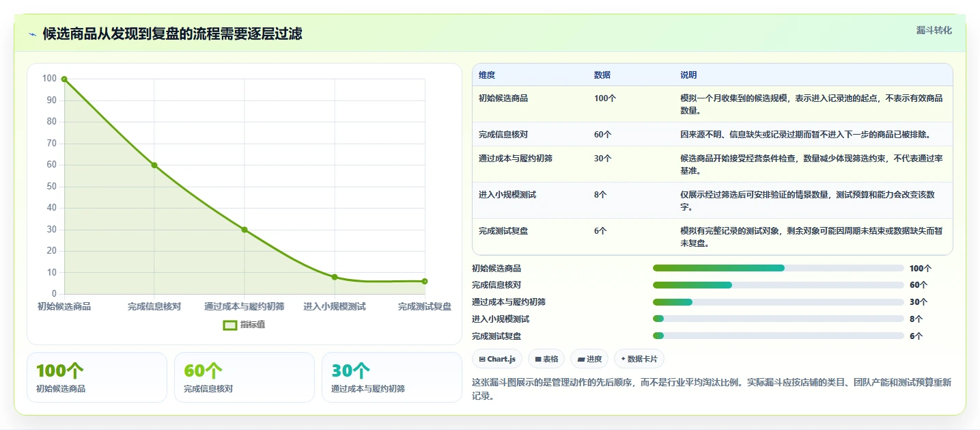980x430 pixels.
Task: Click the 完成测试复盘 label in the progress list
Action: point(496,336)
